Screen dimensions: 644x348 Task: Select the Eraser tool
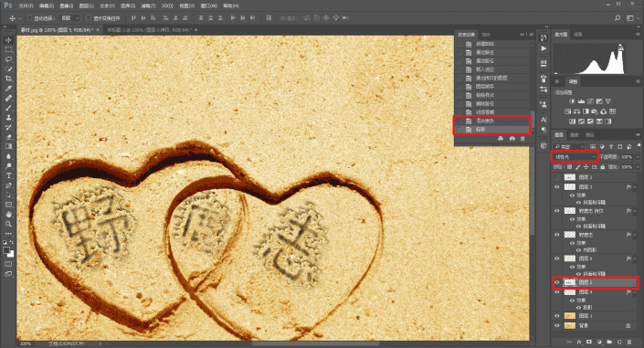pyautogui.click(x=8, y=137)
